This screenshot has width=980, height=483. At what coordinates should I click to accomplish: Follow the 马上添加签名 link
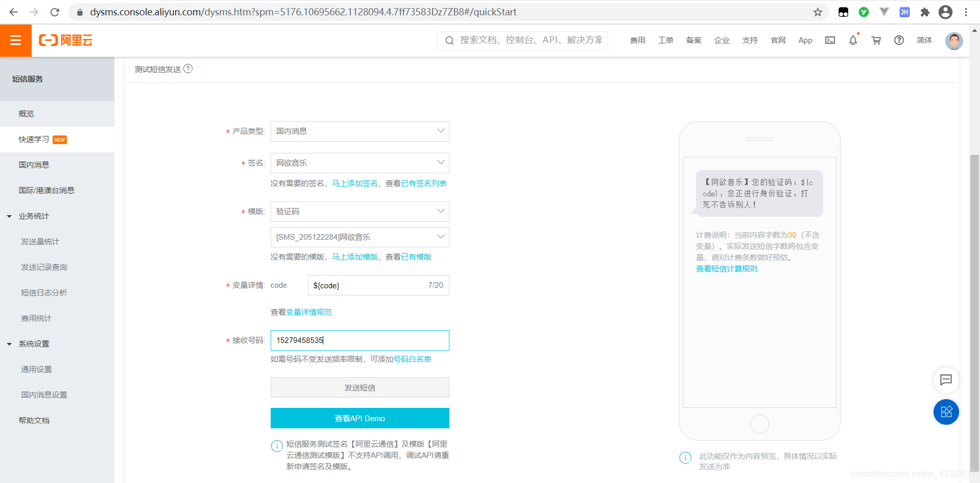355,183
